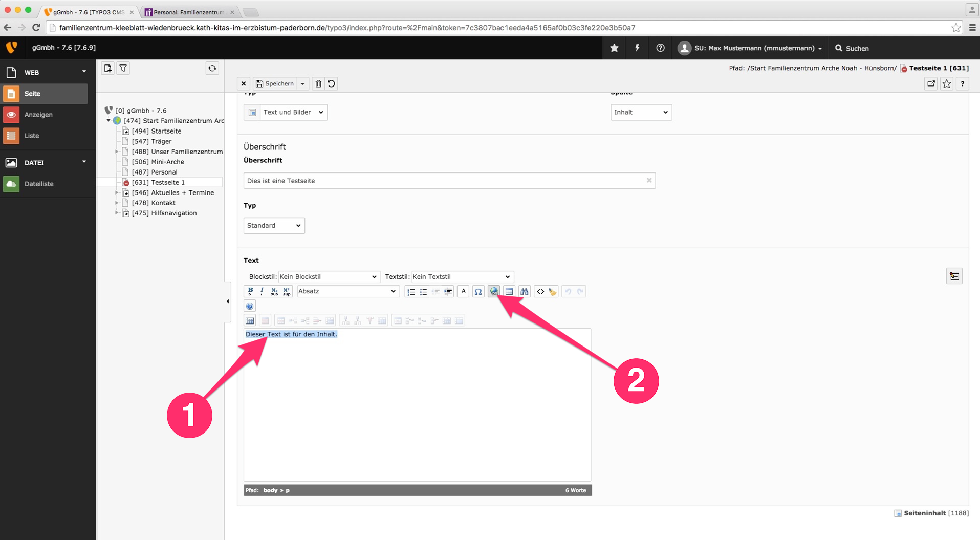This screenshot has height=540, width=980.
Task: Select the Kontakt page in tree
Action: [x=163, y=203]
